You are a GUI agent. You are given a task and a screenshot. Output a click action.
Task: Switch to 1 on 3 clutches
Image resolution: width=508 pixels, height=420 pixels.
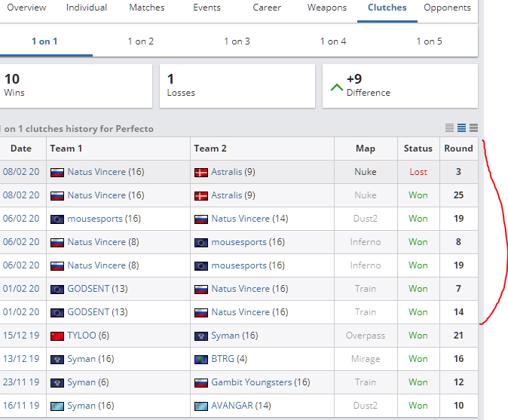pyautogui.click(x=237, y=41)
